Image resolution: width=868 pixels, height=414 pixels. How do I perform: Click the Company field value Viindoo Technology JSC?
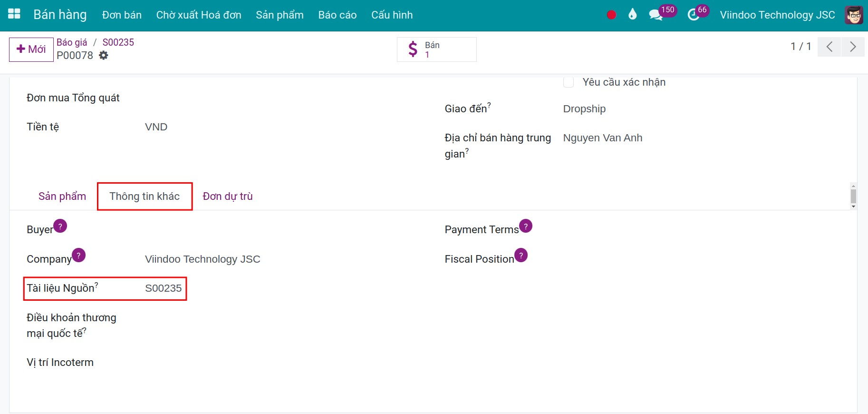[x=203, y=259]
